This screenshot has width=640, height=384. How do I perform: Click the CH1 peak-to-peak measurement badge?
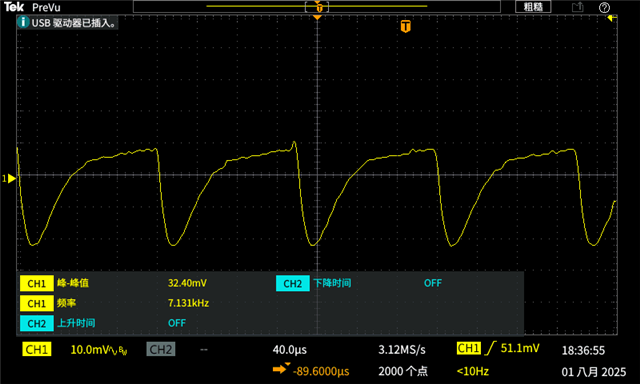click(x=36, y=283)
